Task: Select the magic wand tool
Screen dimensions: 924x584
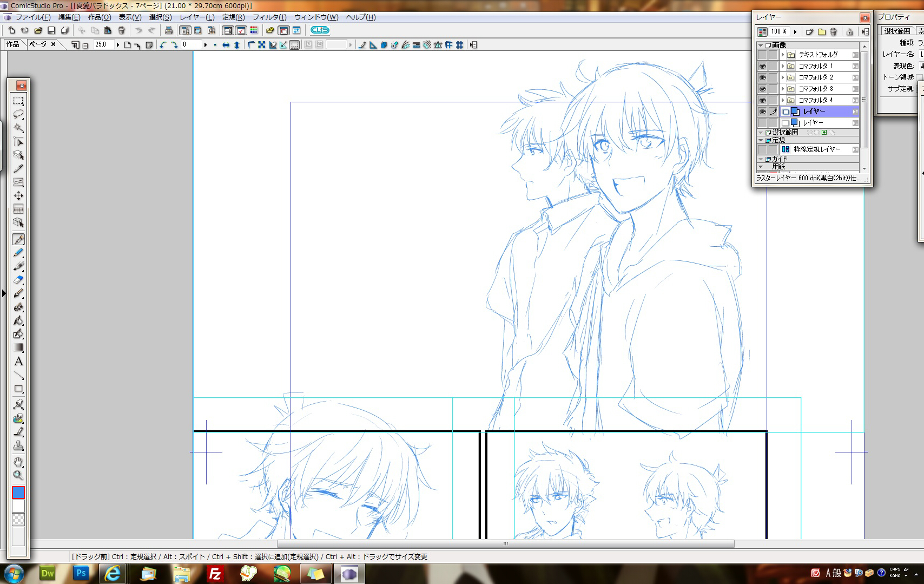Action: pos(18,128)
